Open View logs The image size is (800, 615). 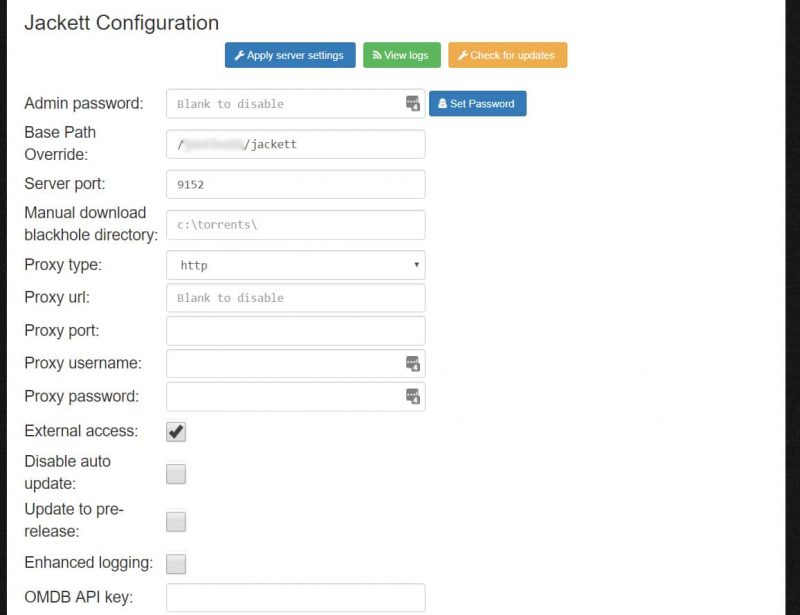(x=401, y=55)
